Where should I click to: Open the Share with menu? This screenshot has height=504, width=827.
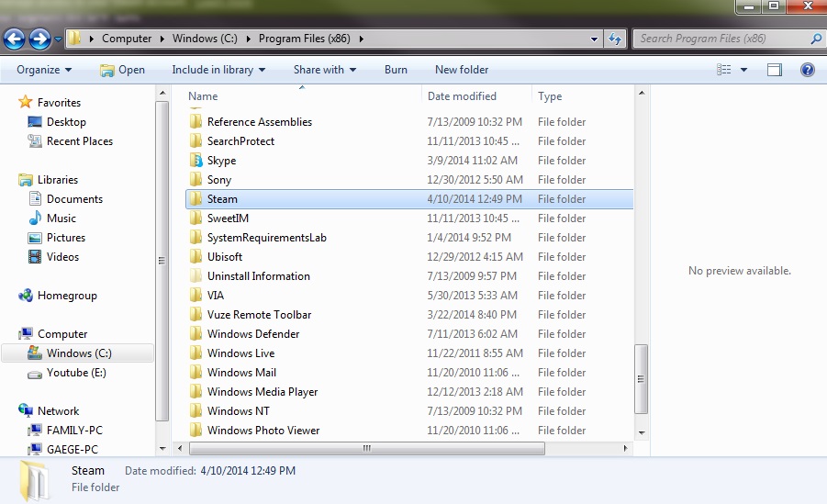point(324,70)
